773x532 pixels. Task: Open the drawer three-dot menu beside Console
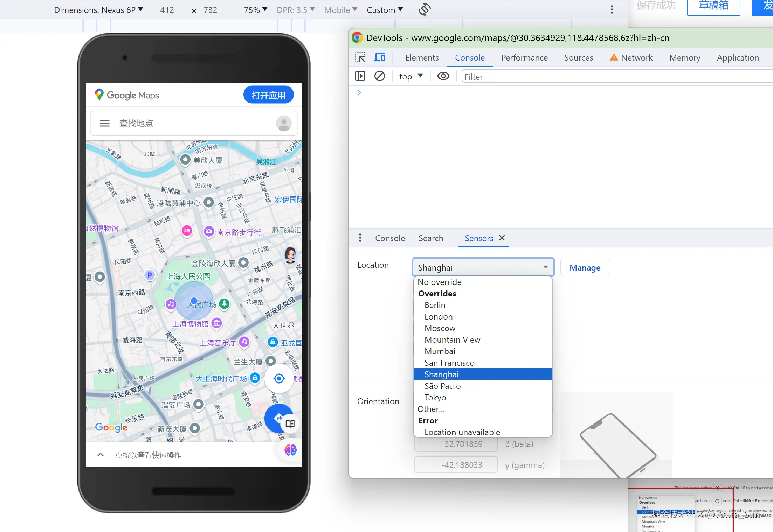coord(360,238)
